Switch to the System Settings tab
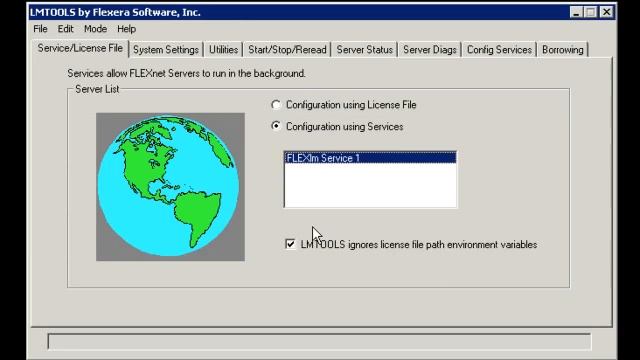 point(166,50)
